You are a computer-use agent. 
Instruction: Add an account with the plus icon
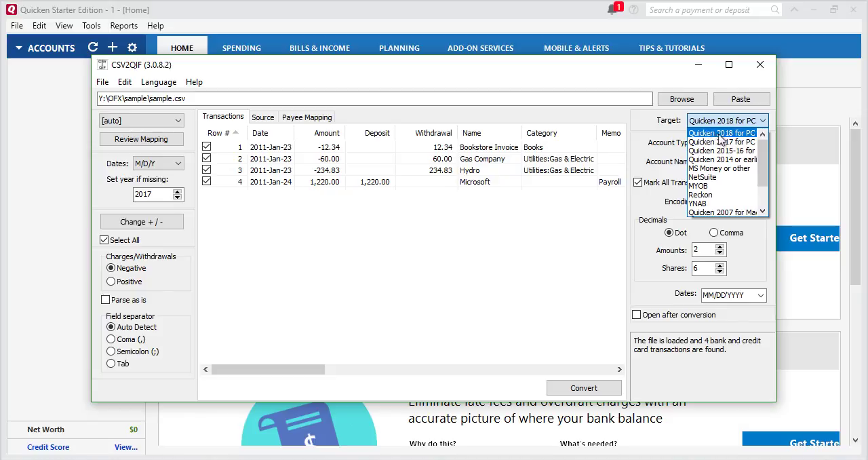click(113, 47)
